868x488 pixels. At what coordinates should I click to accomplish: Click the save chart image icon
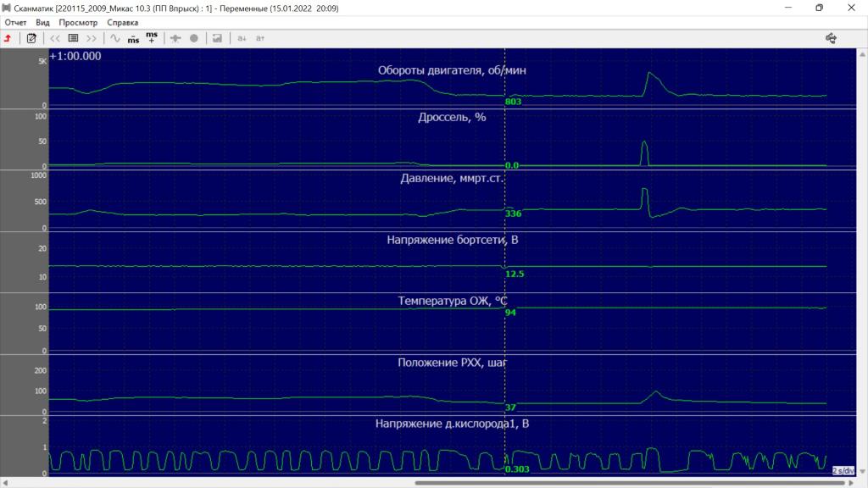tap(217, 38)
